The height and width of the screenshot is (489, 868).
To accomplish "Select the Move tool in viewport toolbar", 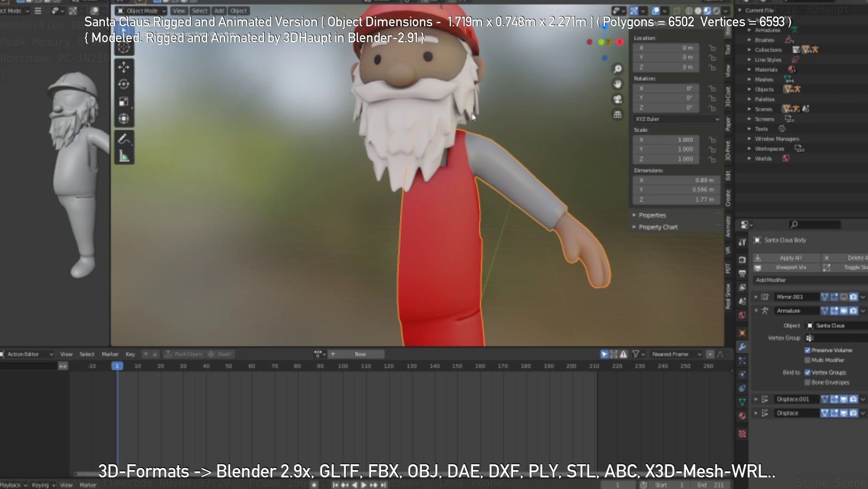I will click(124, 67).
